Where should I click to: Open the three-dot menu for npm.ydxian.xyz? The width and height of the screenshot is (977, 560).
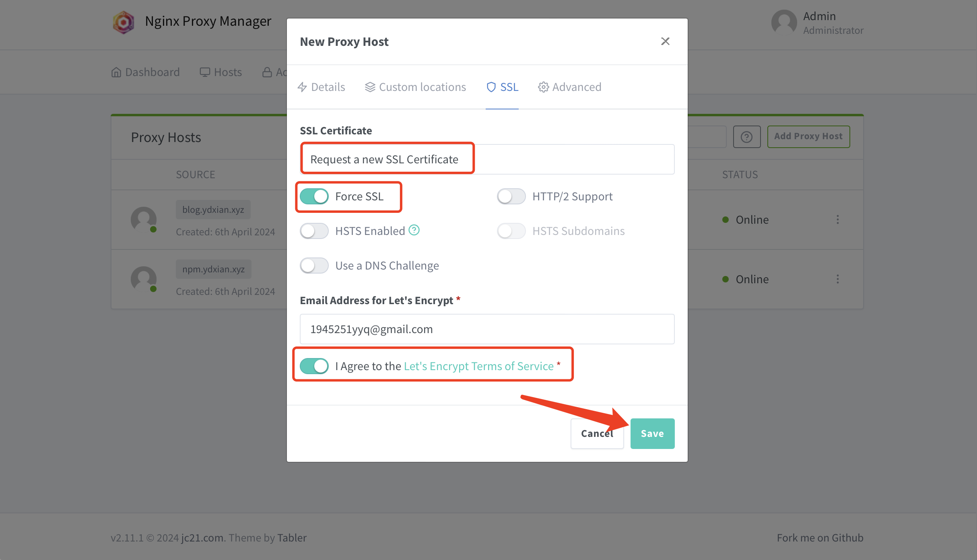pyautogui.click(x=838, y=279)
